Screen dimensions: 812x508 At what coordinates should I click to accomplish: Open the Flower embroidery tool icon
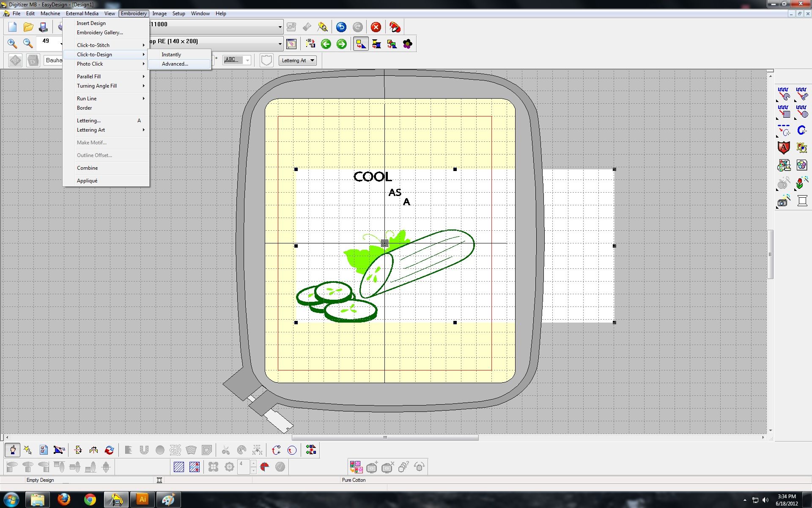pyautogui.click(x=407, y=44)
